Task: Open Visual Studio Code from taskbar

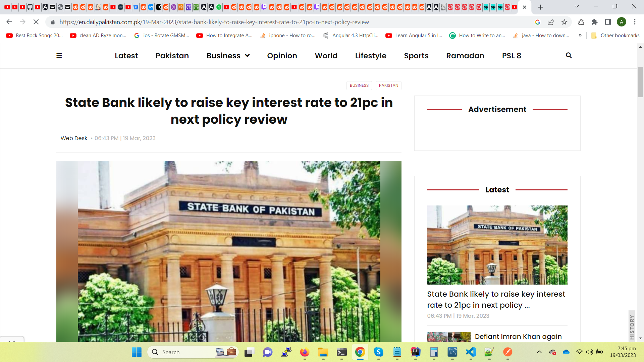Action: click(x=471, y=352)
